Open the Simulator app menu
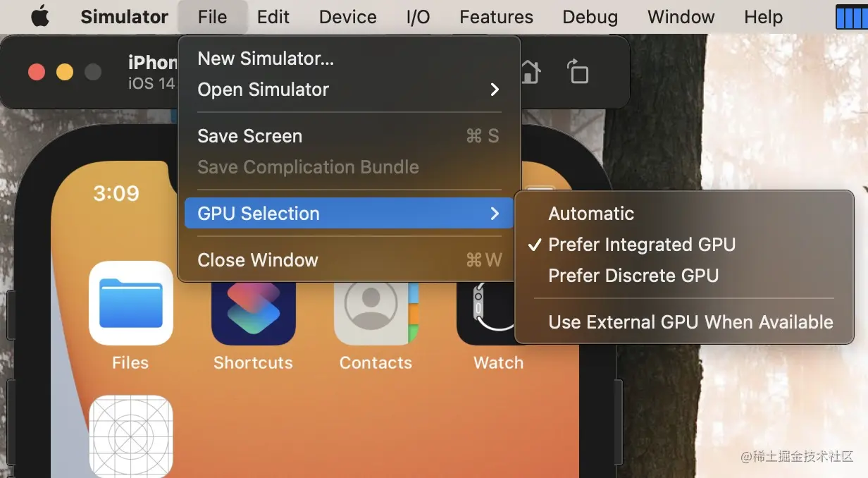Screen dimensions: 868x478 pos(124,17)
